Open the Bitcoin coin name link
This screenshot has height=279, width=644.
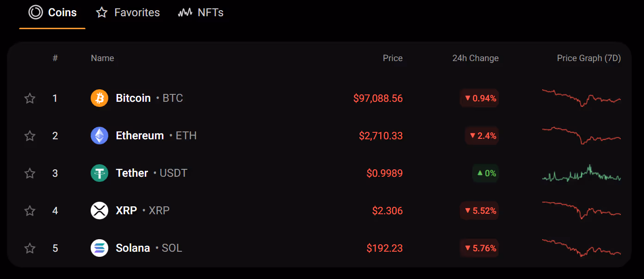point(133,98)
